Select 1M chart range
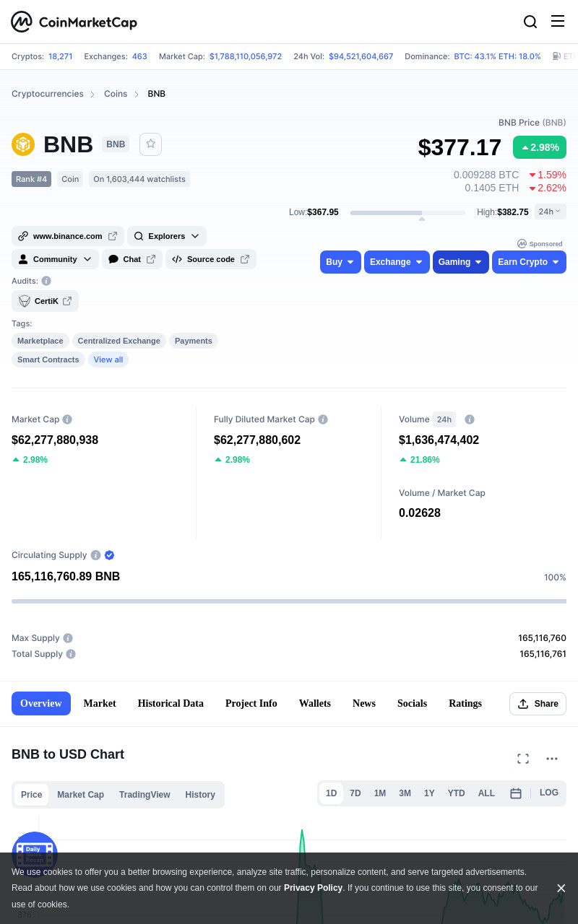The height and width of the screenshot is (924, 578). (380, 793)
